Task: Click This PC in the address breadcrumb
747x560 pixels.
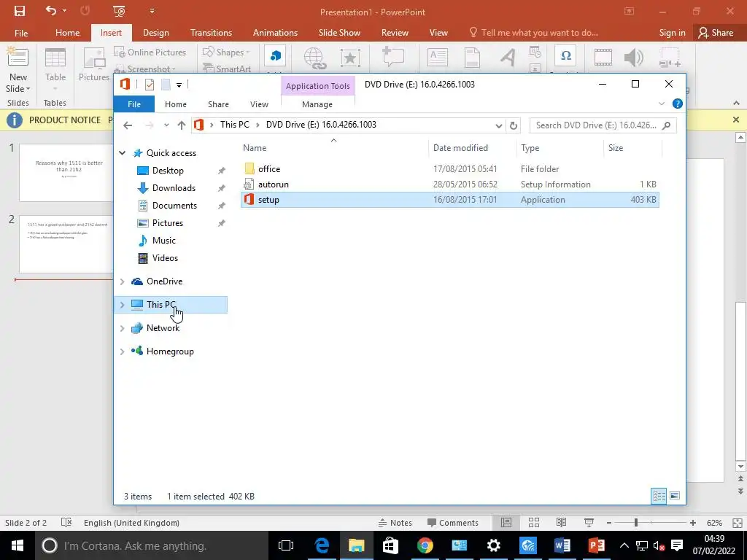Action: pyautogui.click(x=234, y=125)
